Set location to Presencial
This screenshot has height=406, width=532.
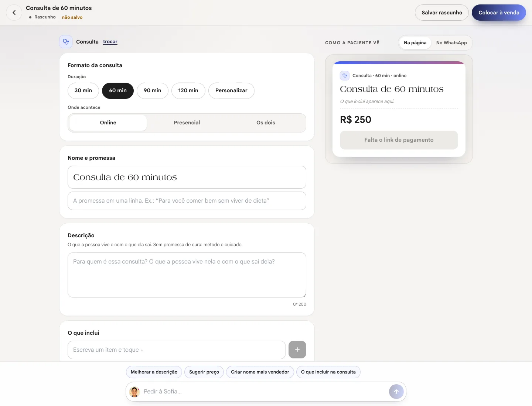click(x=187, y=123)
